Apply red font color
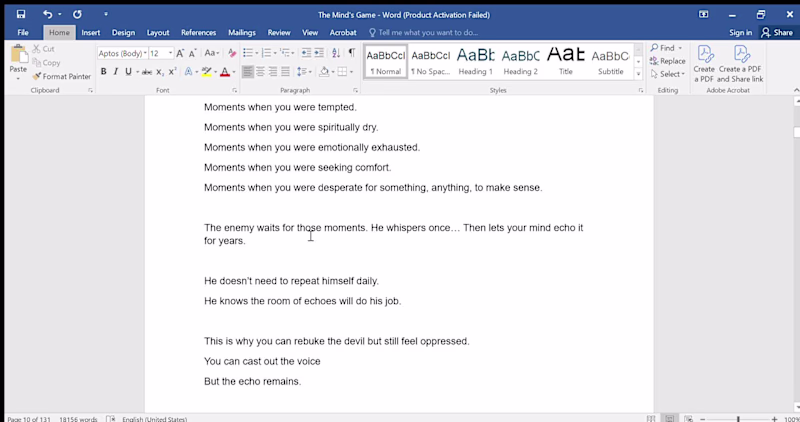 click(x=225, y=72)
